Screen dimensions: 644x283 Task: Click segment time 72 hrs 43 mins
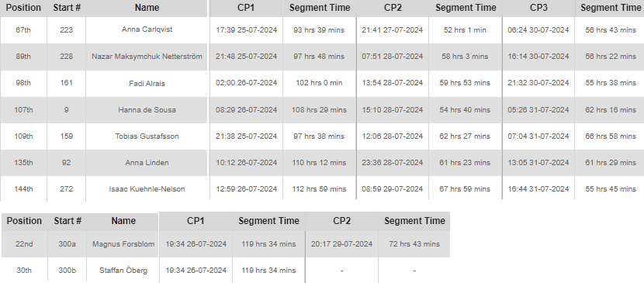tap(414, 244)
